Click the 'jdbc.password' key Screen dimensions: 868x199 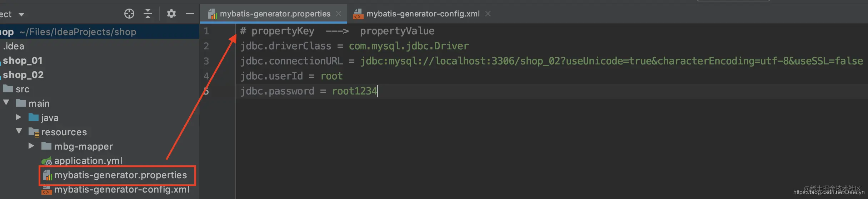pyautogui.click(x=277, y=91)
